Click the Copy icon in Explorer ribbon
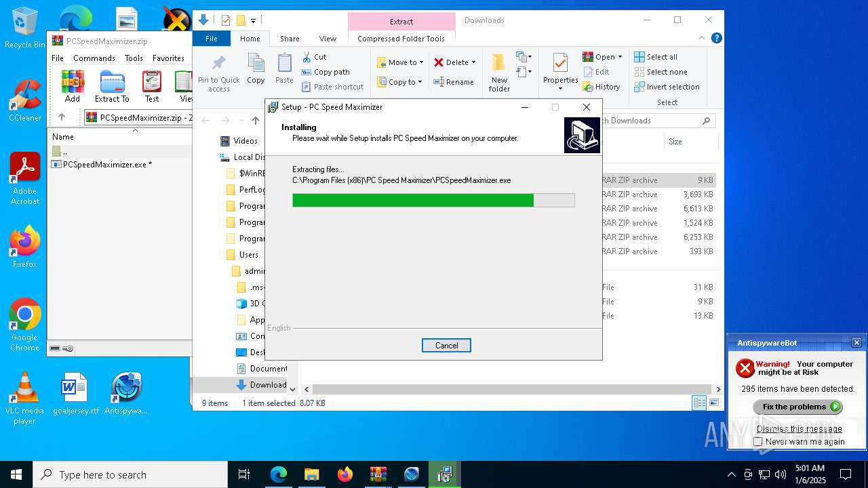Viewport: 868px width, 488px height. point(256,69)
